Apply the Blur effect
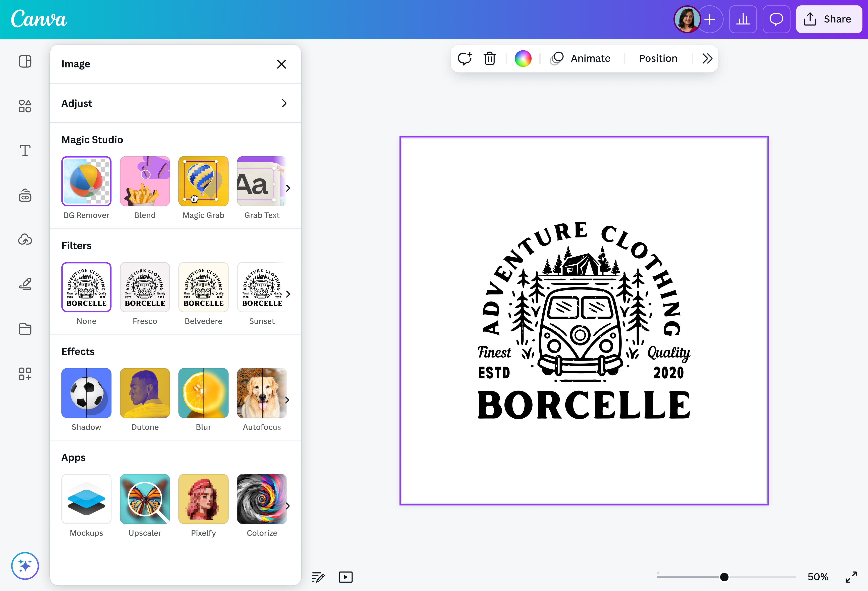 203,393
